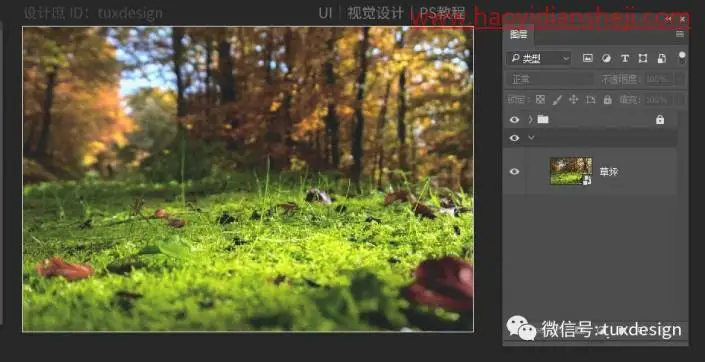Switch to the 图层 tab
This screenshot has width=705, height=362.
[x=518, y=35]
